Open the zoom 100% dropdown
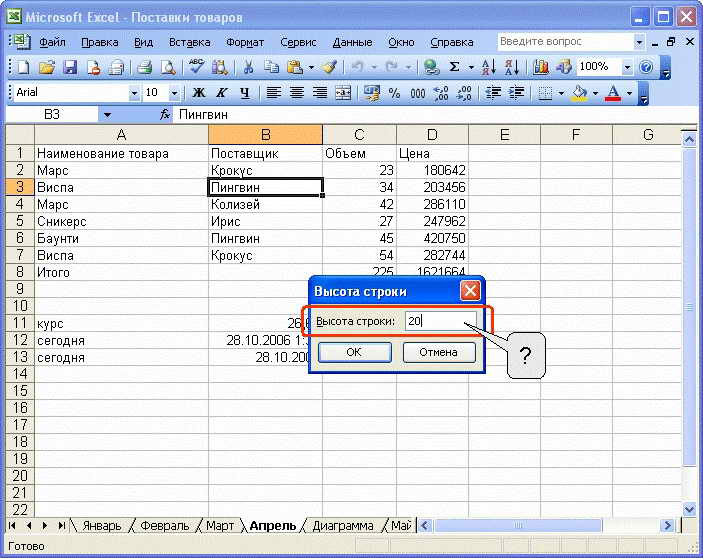Viewport: 703px width, 558px height. point(627,67)
